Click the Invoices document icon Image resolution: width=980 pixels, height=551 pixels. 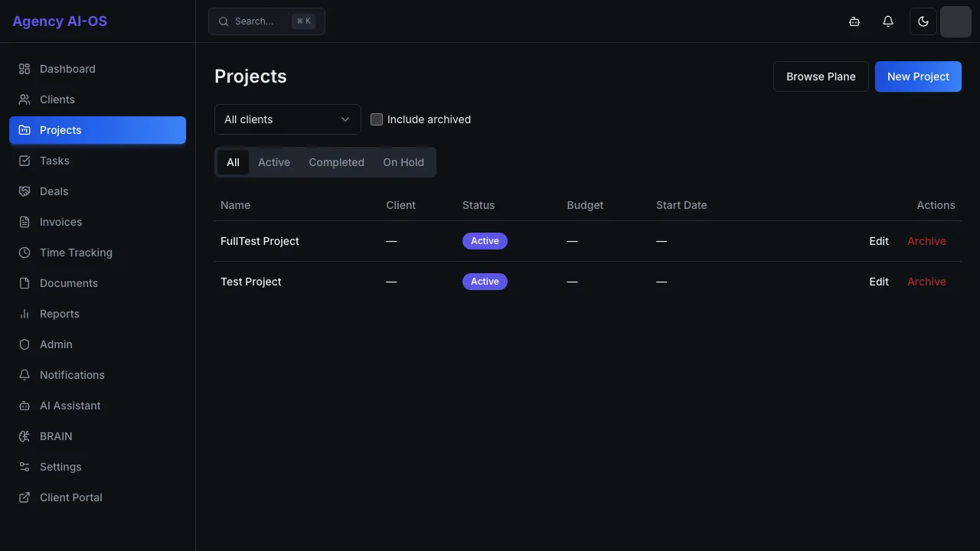[x=24, y=222]
